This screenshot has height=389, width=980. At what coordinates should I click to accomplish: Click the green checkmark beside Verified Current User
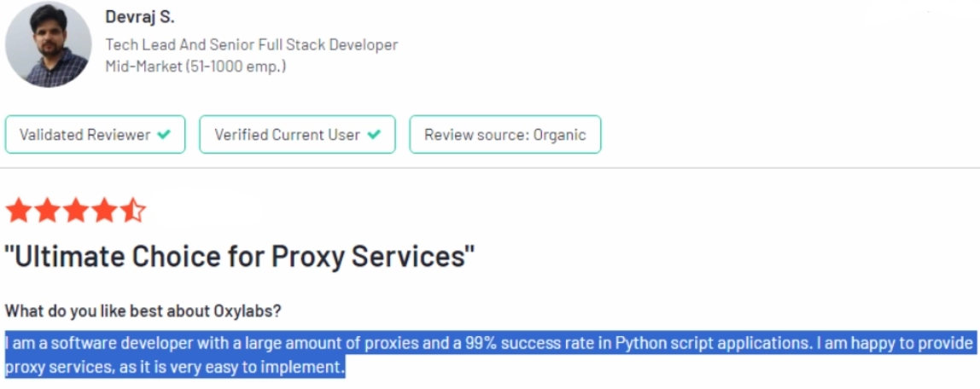click(x=374, y=134)
